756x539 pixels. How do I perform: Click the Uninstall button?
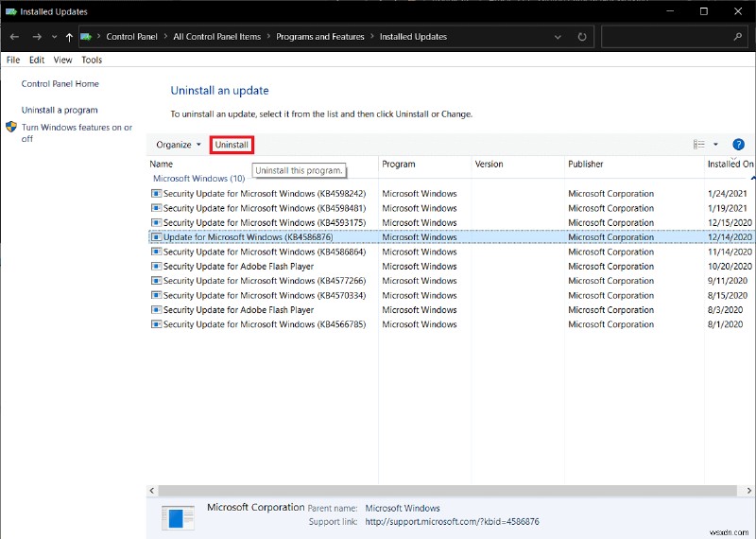(x=232, y=145)
